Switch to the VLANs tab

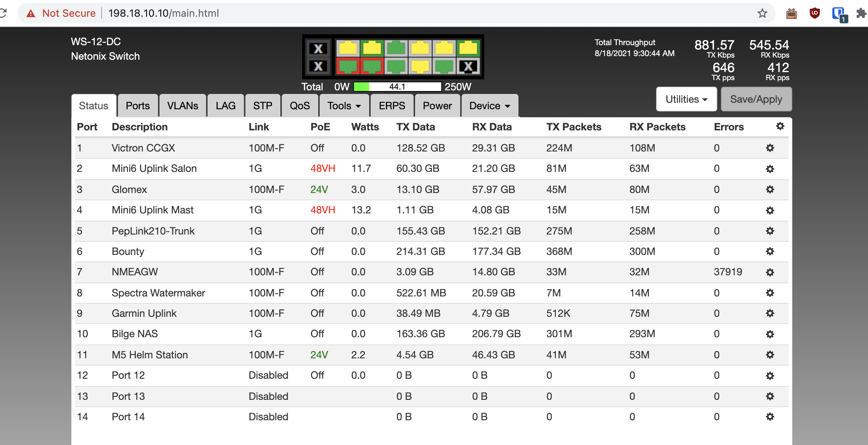pyautogui.click(x=182, y=106)
